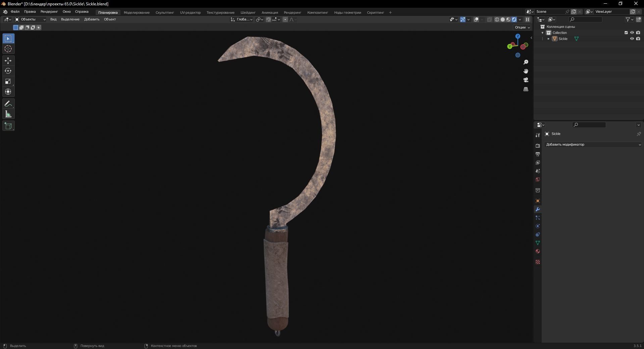The width and height of the screenshot is (644, 349).
Task: Click the viewport Z axis gizmo
Action: click(x=518, y=36)
